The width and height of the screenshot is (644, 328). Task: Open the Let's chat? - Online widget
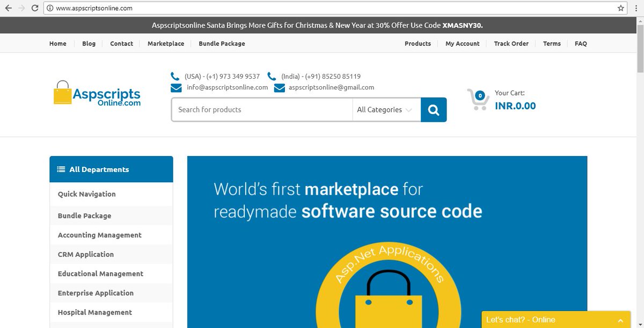556,320
